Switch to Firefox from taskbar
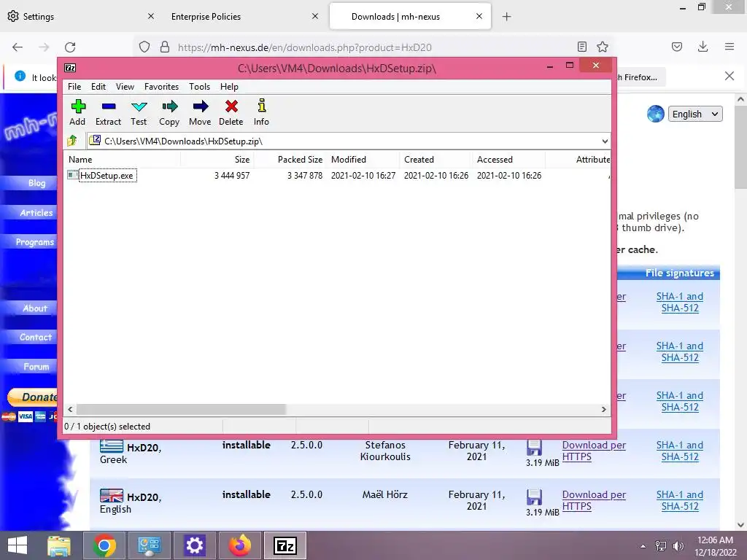 pyautogui.click(x=239, y=545)
